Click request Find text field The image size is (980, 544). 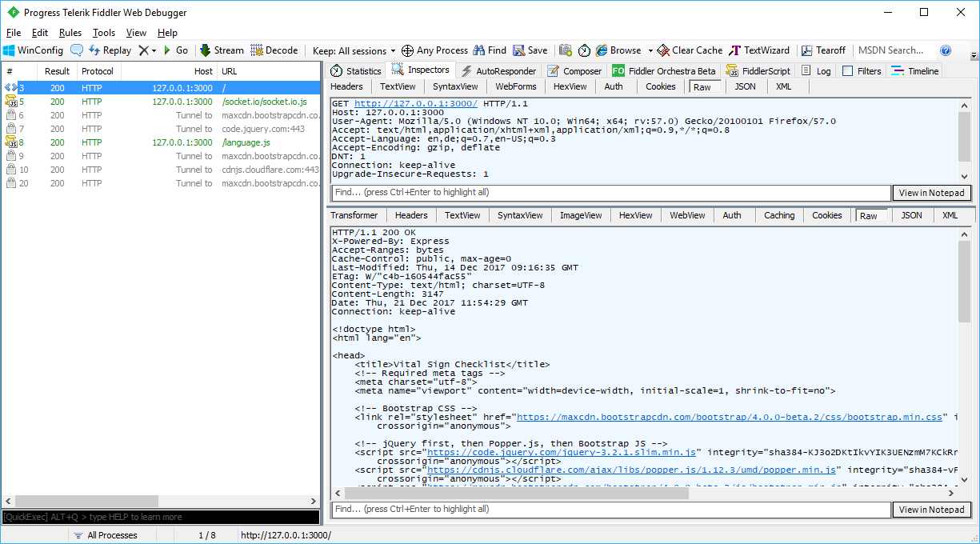(611, 193)
